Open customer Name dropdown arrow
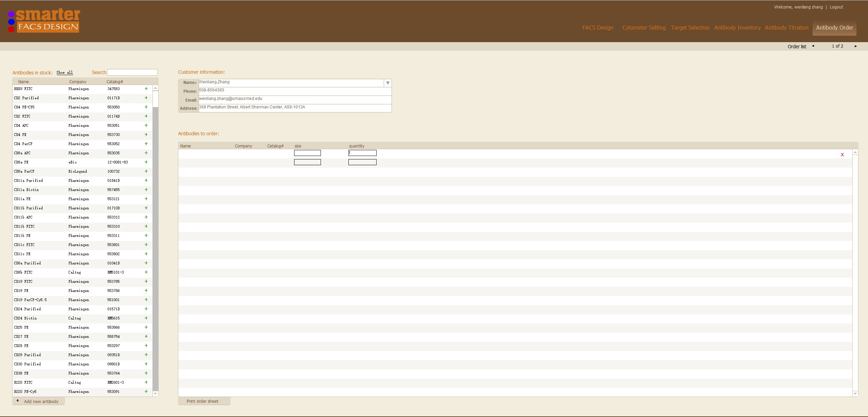This screenshot has height=417, width=868. click(x=387, y=83)
